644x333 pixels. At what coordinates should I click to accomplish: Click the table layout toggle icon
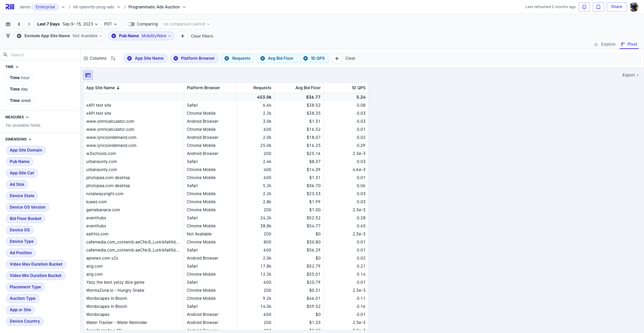pos(88,75)
